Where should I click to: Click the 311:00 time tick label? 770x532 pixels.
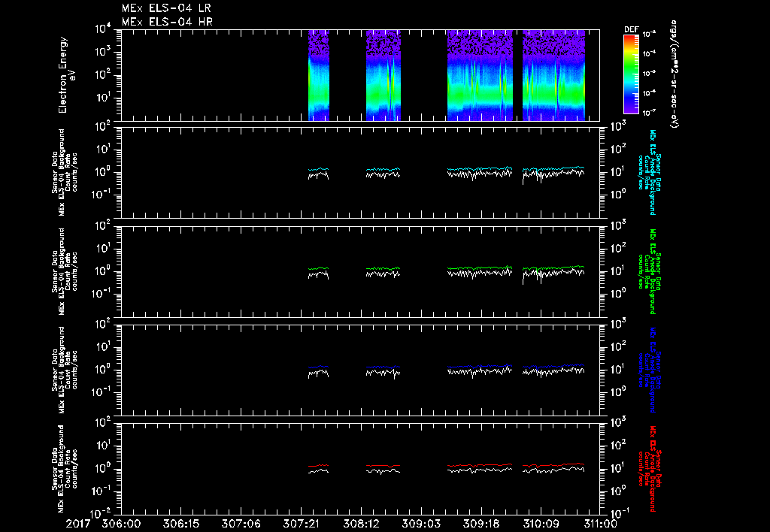click(x=599, y=524)
